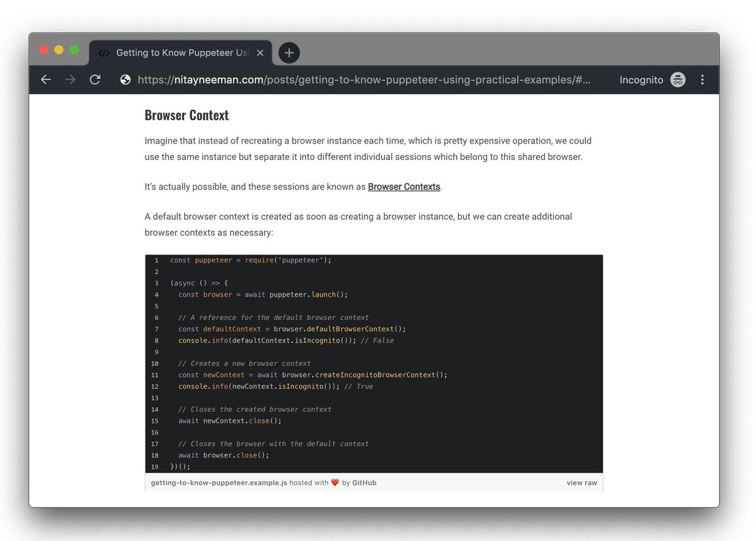Viewport: 756px width, 541px height.
Task: Focus the nitayneeman.com address bar
Action: click(x=364, y=80)
